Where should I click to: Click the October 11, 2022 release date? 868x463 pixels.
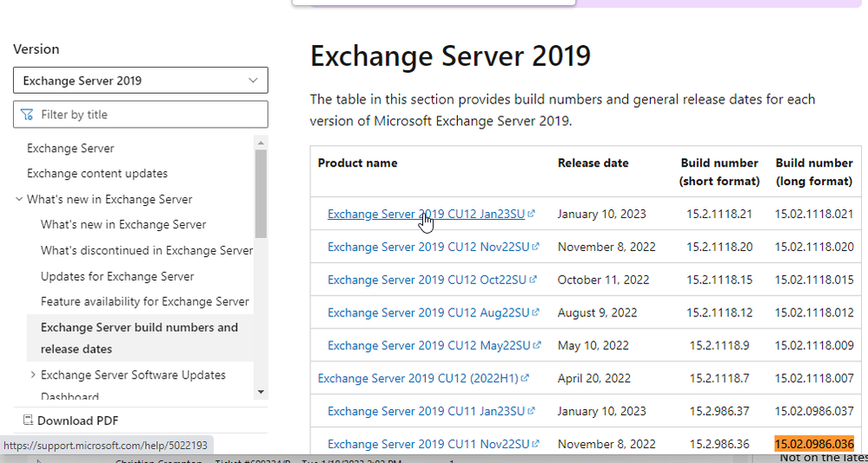[604, 280]
